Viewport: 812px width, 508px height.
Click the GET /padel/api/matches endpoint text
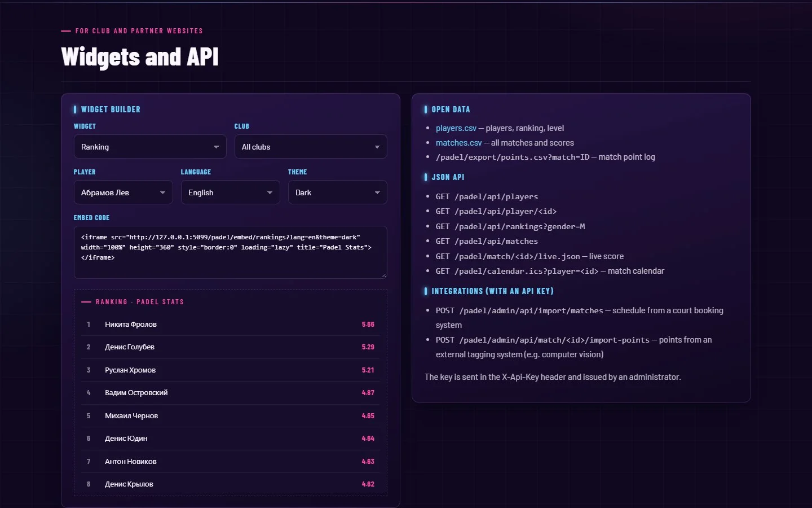tap(487, 241)
